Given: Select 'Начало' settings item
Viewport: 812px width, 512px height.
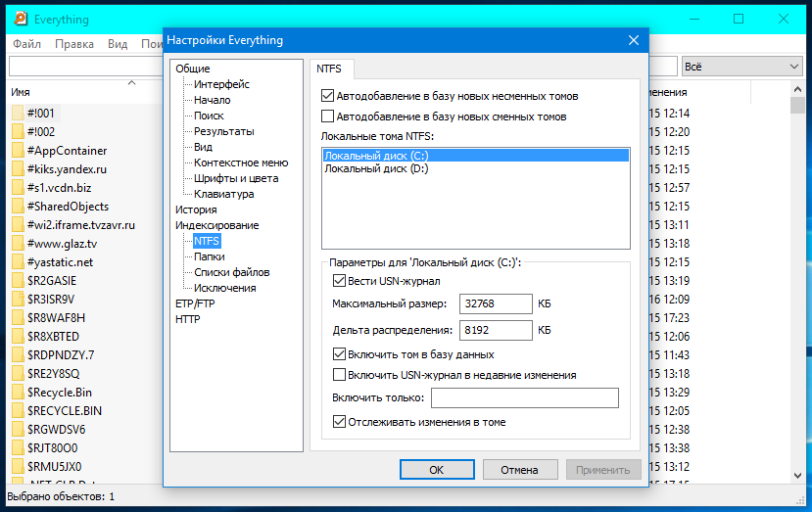Looking at the screenshot, I should coord(213,100).
